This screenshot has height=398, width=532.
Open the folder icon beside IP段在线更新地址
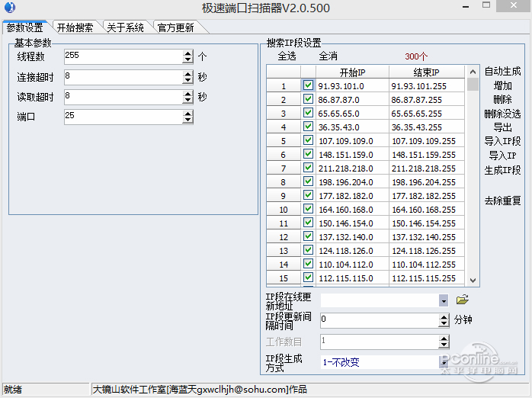click(x=462, y=300)
